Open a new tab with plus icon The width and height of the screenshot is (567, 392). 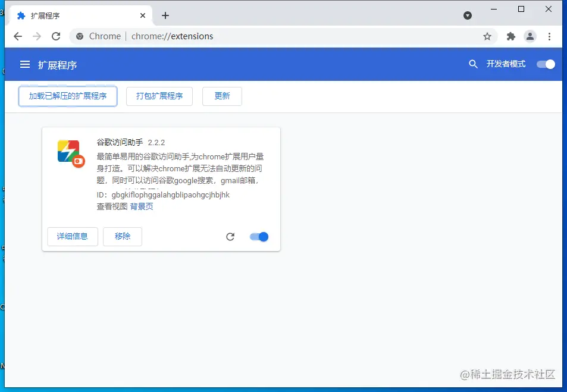[165, 15]
